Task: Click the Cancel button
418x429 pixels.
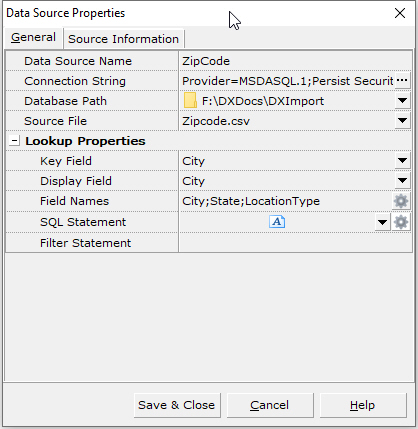Action: [270, 405]
